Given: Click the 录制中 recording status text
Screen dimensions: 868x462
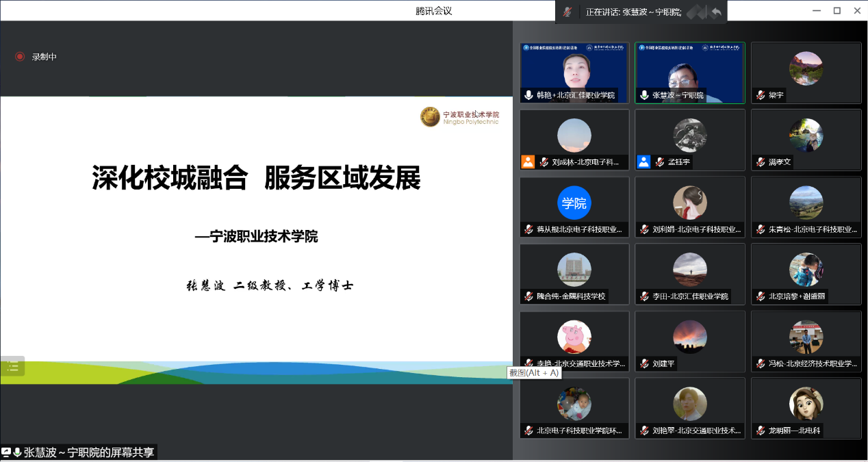Looking at the screenshot, I should (x=44, y=57).
